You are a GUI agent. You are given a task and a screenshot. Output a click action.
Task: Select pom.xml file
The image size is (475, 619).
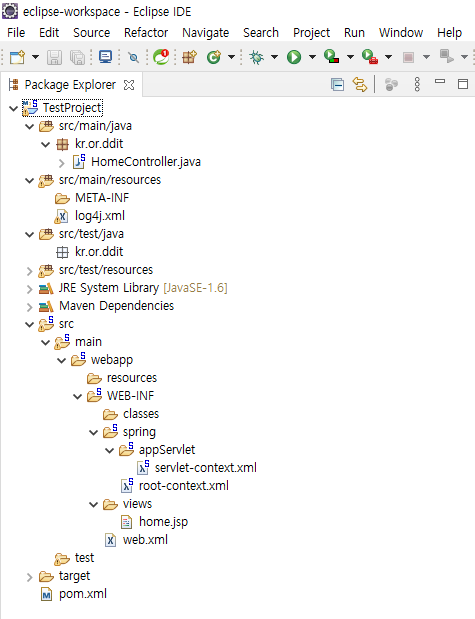click(83, 594)
